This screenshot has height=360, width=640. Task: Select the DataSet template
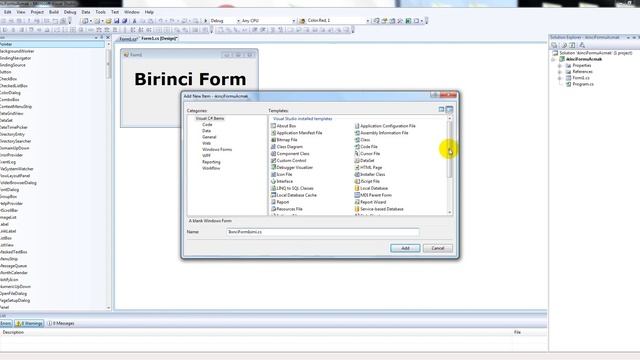coord(364,160)
